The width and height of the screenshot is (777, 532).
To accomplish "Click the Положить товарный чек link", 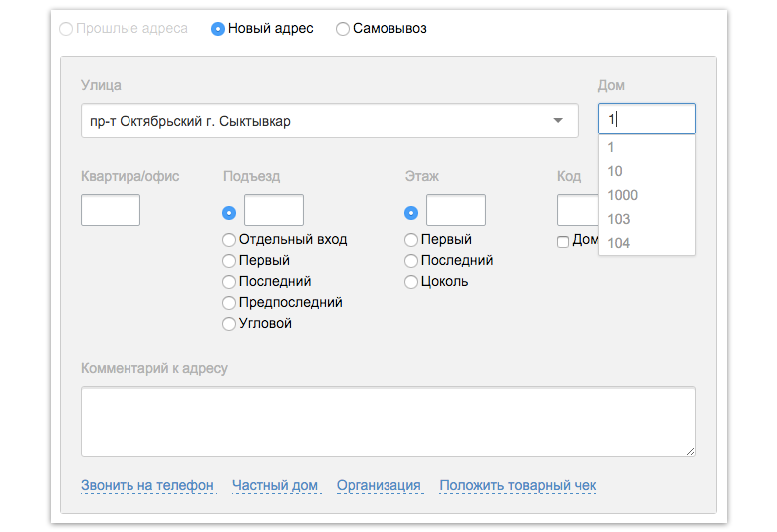I will click(518, 485).
